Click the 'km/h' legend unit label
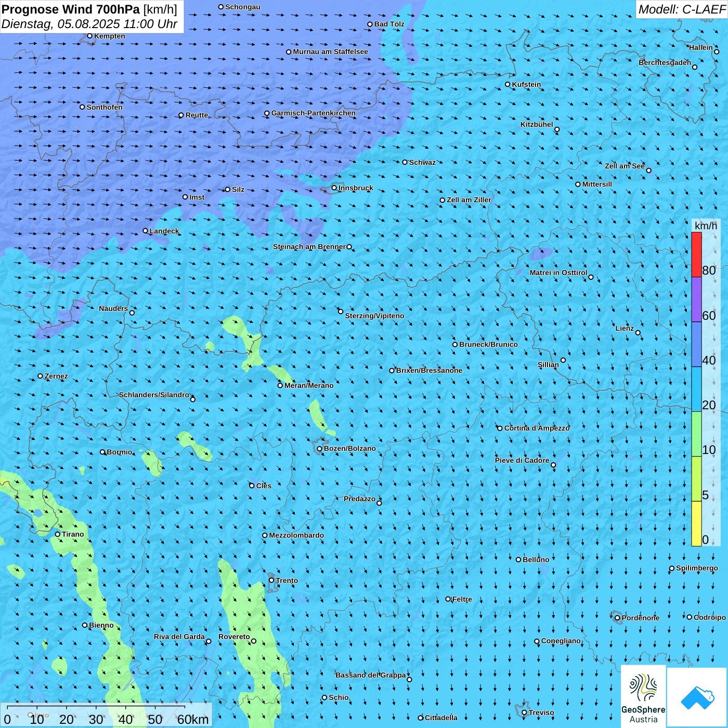Image resolution: width=728 pixels, height=728 pixels. pos(706,225)
